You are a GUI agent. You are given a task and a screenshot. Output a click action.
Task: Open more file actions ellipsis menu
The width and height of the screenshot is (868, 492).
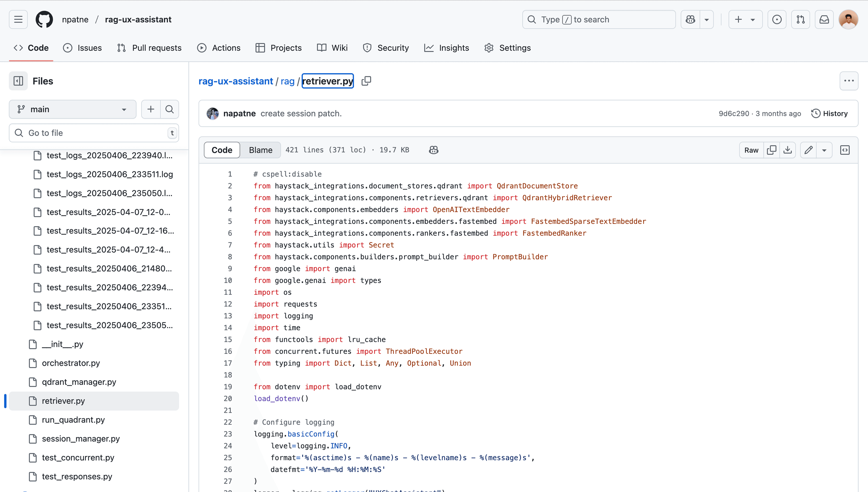pos(849,81)
